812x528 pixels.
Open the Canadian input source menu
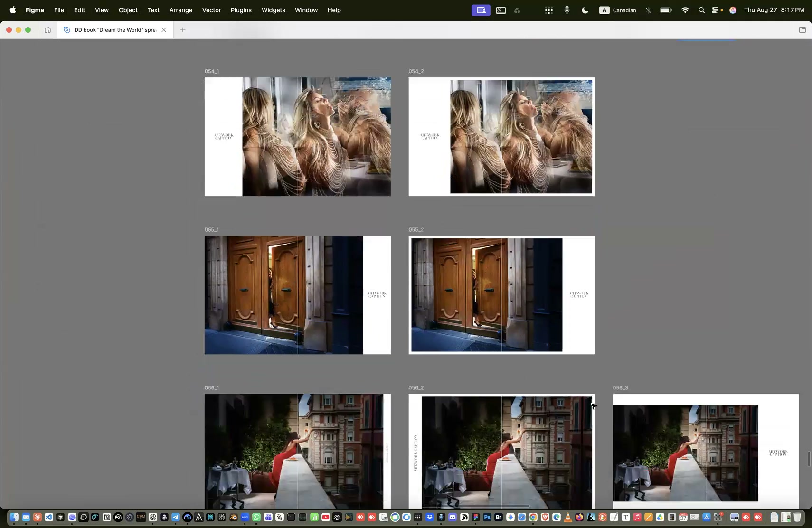pos(618,10)
